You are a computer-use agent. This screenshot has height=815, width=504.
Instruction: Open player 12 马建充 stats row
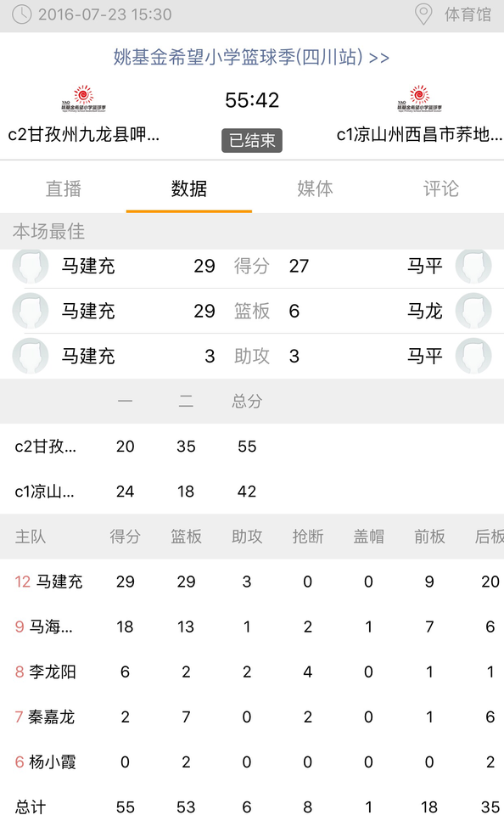tap(252, 582)
